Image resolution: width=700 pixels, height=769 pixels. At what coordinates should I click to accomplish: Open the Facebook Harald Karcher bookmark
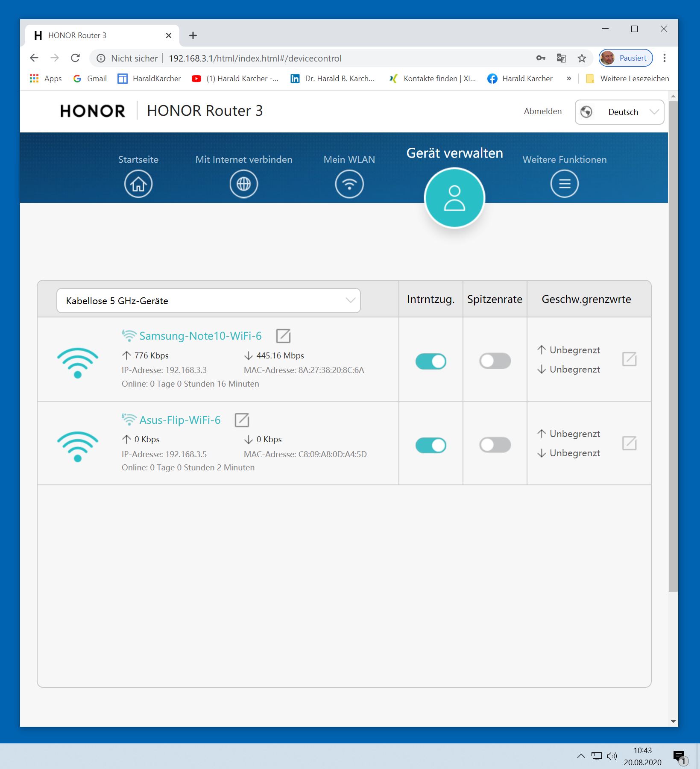pyautogui.click(x=520, y=79)
